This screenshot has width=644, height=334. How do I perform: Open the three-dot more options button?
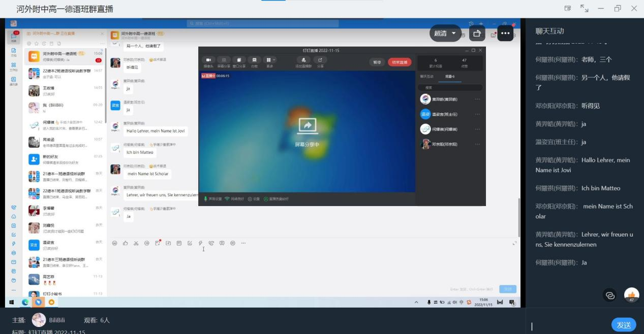[x=505, y=34]
